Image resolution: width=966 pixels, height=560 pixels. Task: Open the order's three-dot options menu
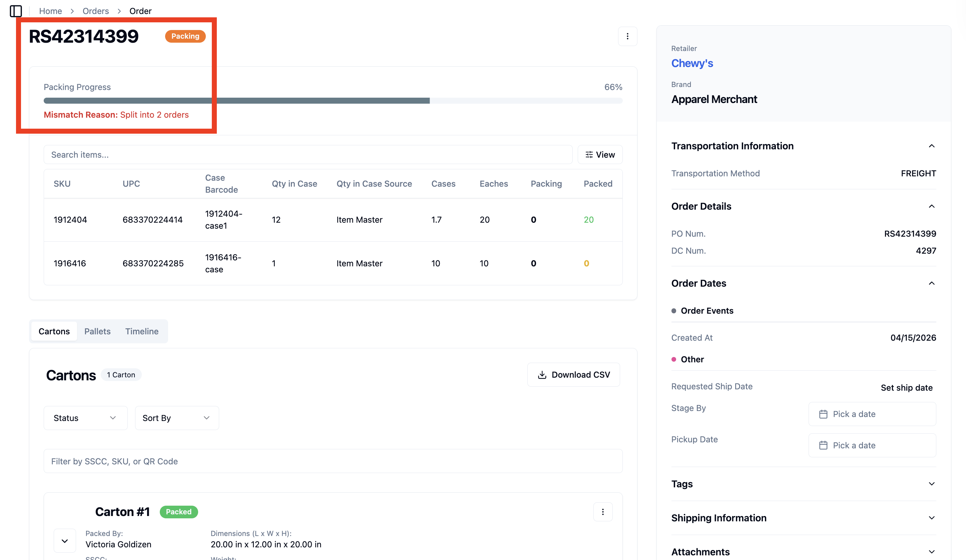click(627, 36)
